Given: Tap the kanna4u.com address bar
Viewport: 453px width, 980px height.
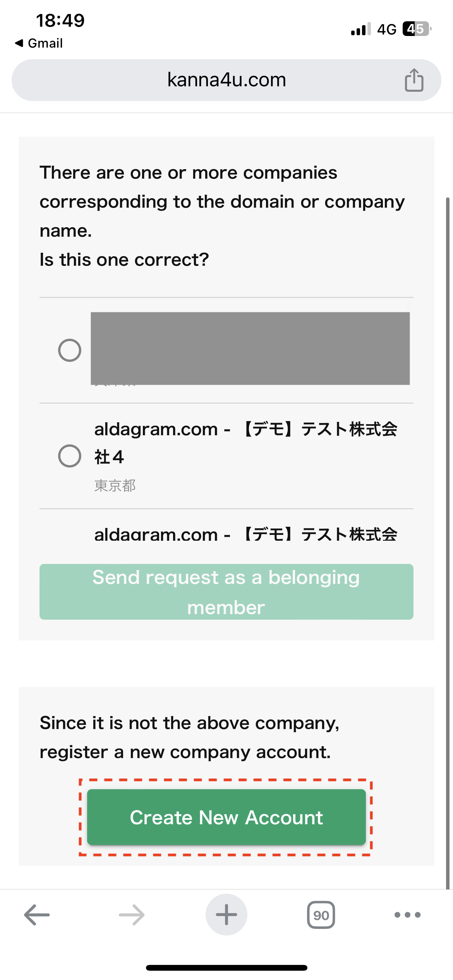Looking at the screenshot, I should 226,80.
